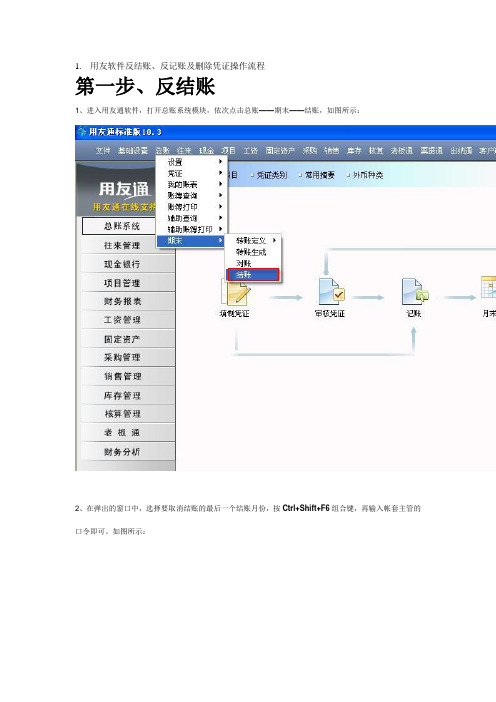Click the 用友通标准版10.3 window title
This screenshot has width=496, height=702.
pyautogui.click(x=125, y=132)
